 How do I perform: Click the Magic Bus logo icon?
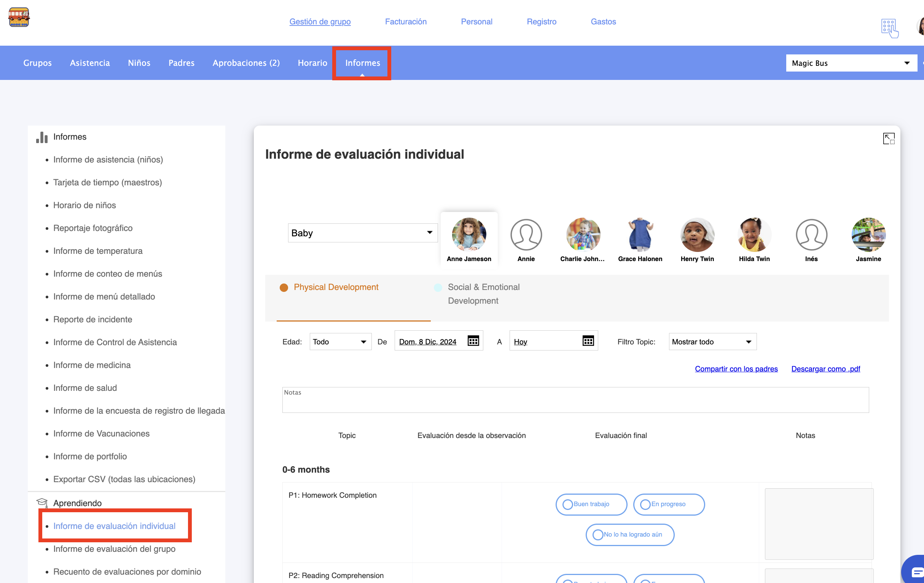(19, 17)
